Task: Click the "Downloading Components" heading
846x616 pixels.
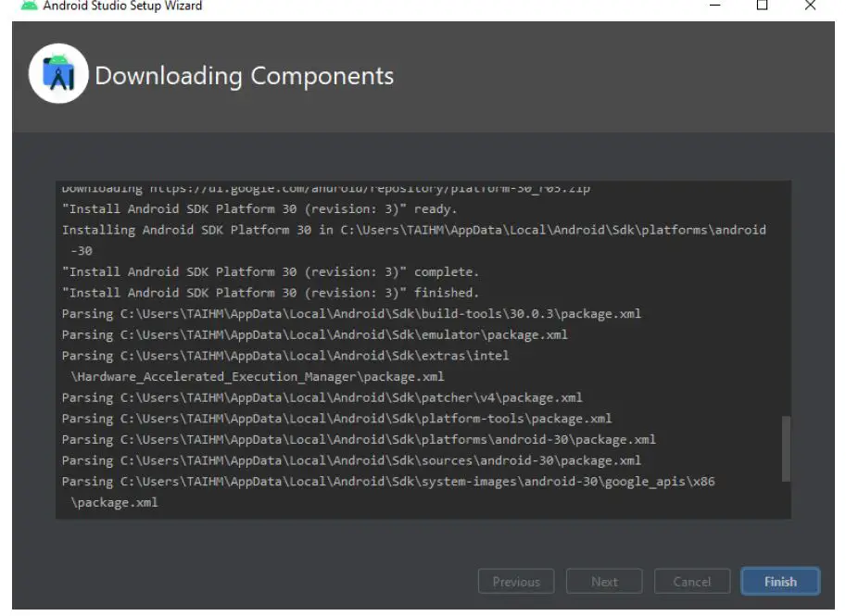Action: [245, 76]
